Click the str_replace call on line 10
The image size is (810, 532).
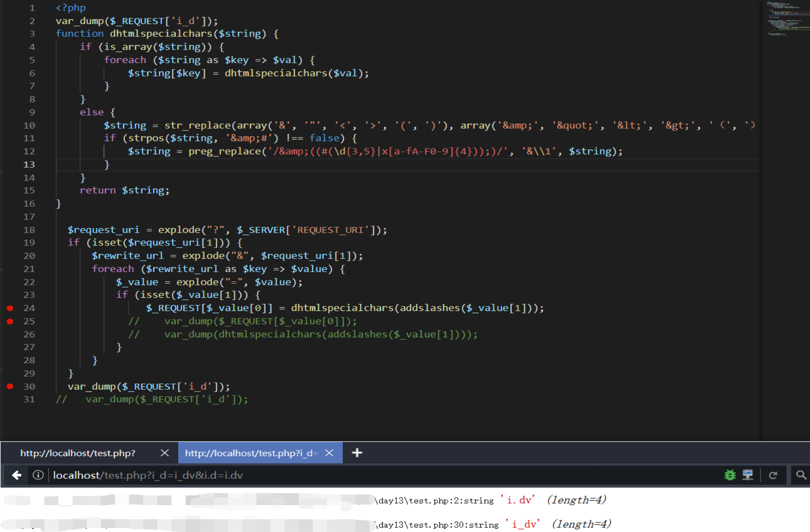429,125
